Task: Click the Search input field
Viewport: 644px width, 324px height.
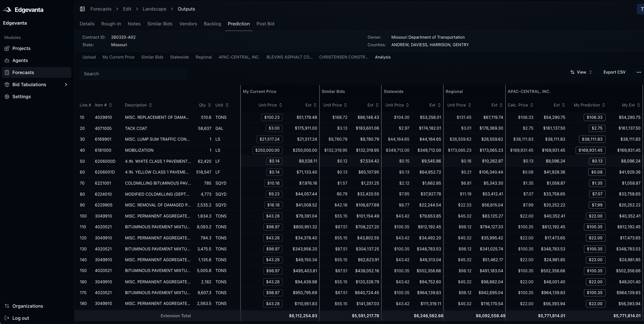Action: point(133,74)
